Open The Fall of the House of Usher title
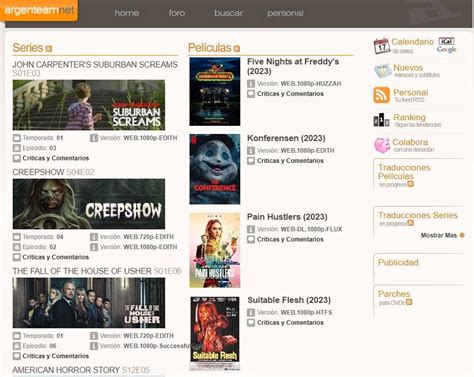Viewport: 474px width, 377px height. coord(97,271)
